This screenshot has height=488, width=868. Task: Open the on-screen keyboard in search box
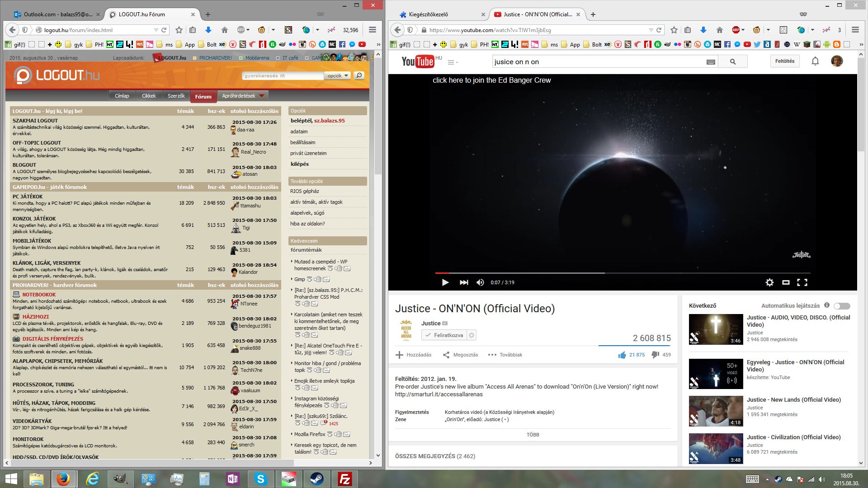pos(711,62)
